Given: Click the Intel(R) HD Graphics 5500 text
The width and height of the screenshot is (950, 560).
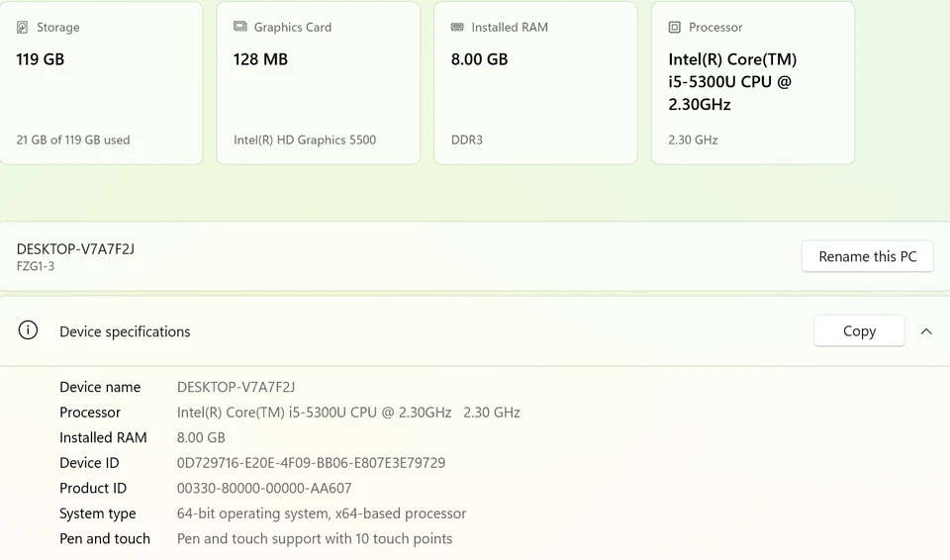Looking at the screenshot, I should 305,140.
